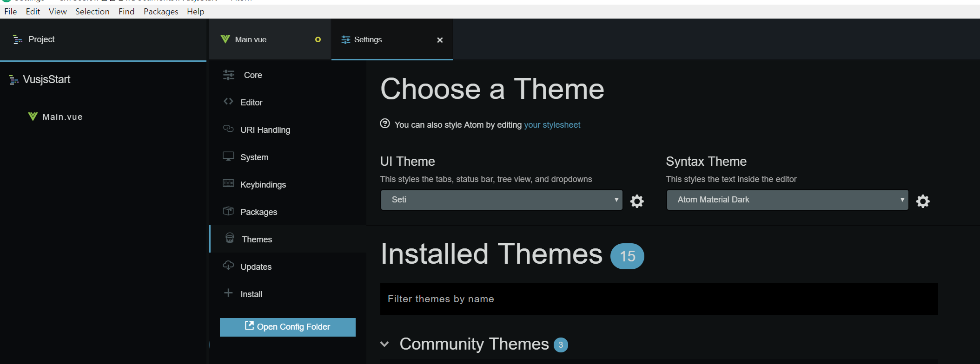
Task: Open the UI Theme dropdown showing Seti
Action: (x=502, y=200)
